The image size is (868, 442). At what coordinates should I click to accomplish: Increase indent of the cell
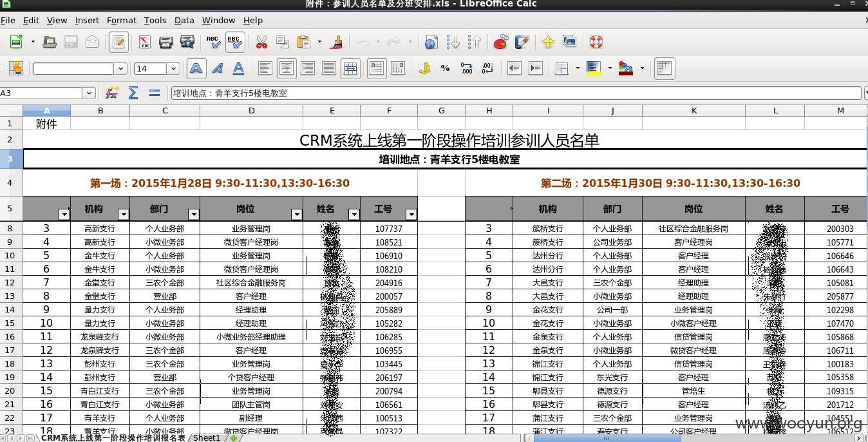(535, 68)
